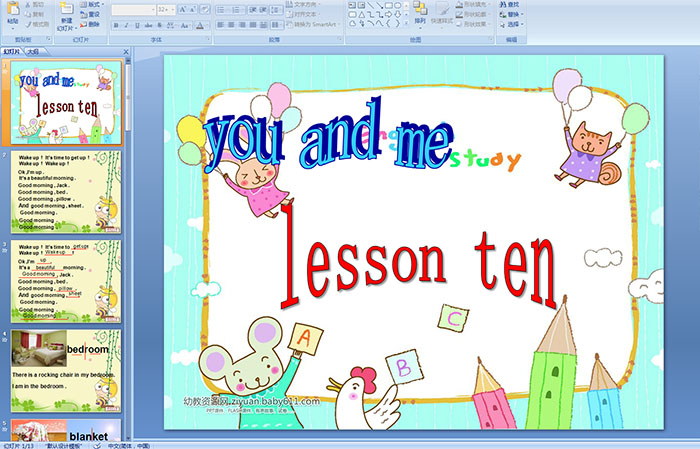Image resolution: width=700 pixels, height=449 pixels.
Task: Open the Paragraph group dialog launcher
Action: [x=340, y=39]
